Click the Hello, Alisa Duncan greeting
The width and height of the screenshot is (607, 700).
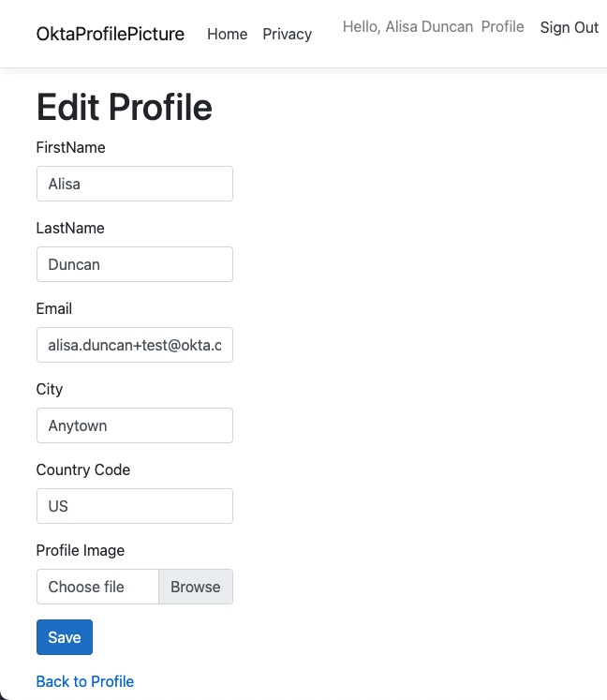point(407,27)
